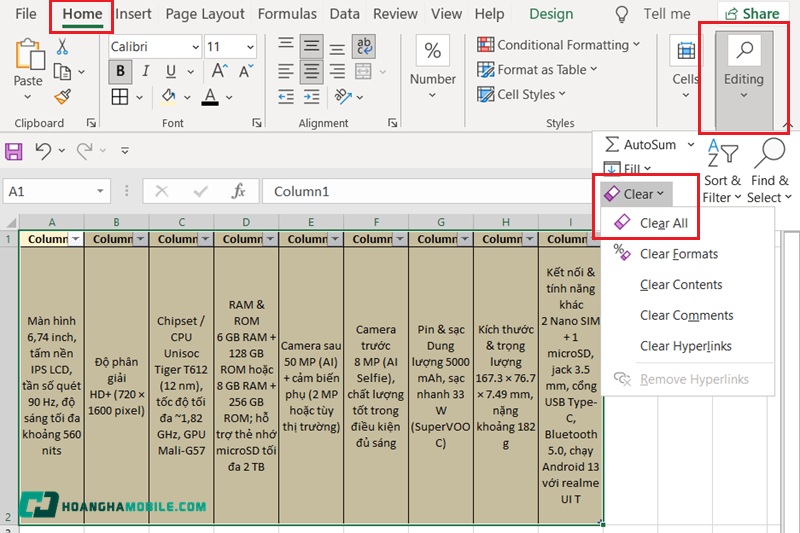The image size is (800, 533).
Task: Click the Share button
Action: [752, 14]
